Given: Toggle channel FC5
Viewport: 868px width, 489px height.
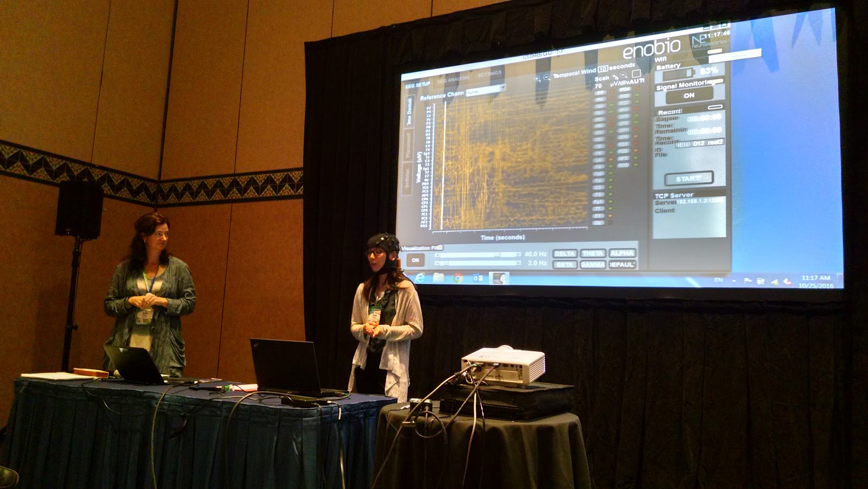Looking at the screenshot, I should [x=624, y=151].
